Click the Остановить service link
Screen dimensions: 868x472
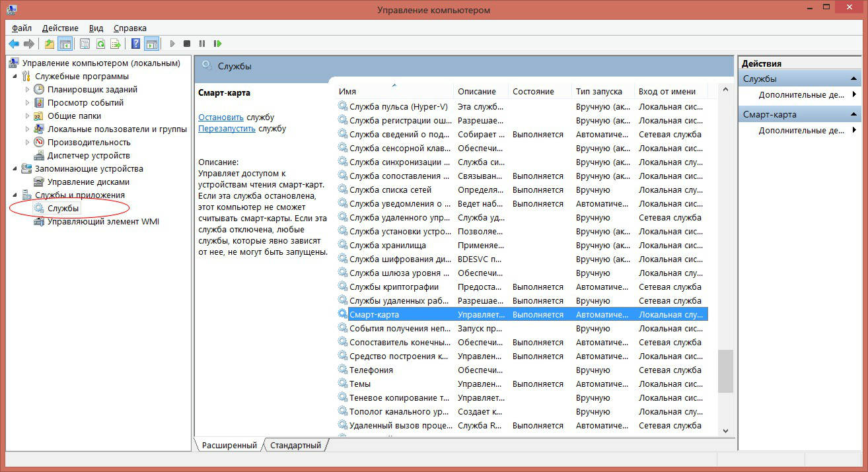(x=221, y=117)
